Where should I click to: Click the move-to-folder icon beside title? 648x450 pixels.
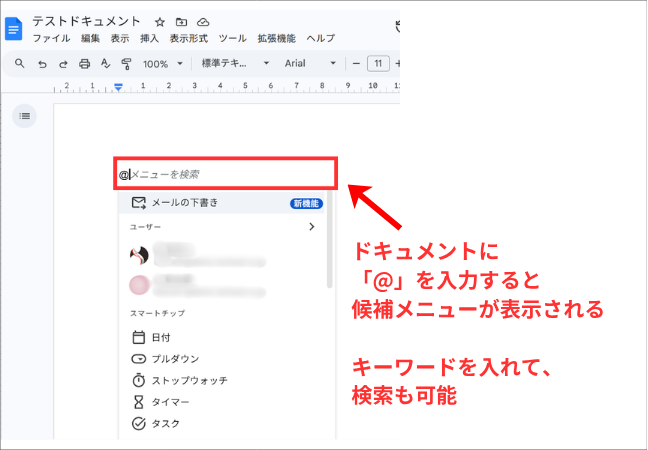point(181,21)
